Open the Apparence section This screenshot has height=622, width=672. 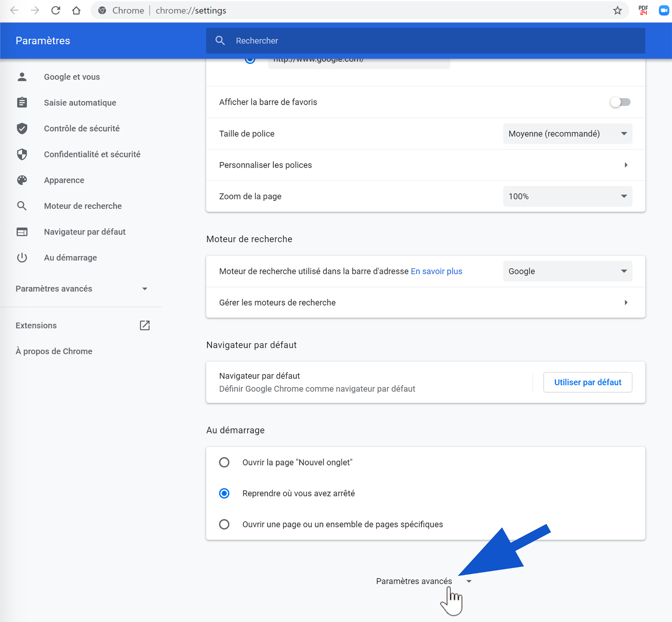point(64,180)
